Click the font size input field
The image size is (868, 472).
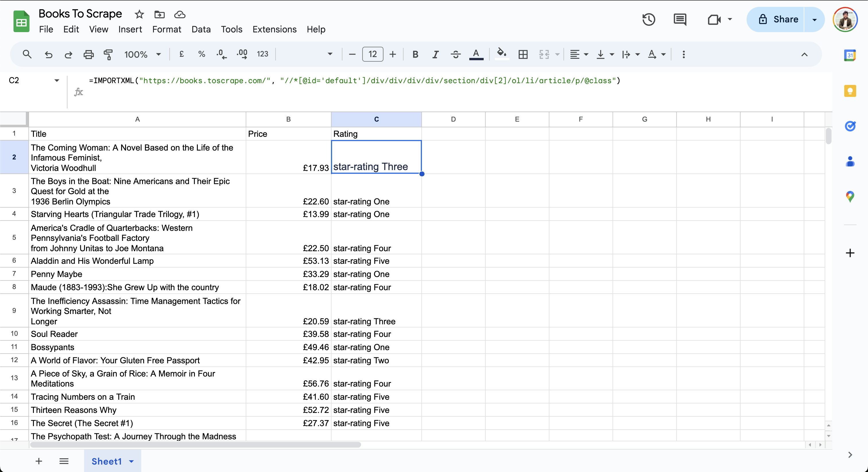(x=372, y=54)
